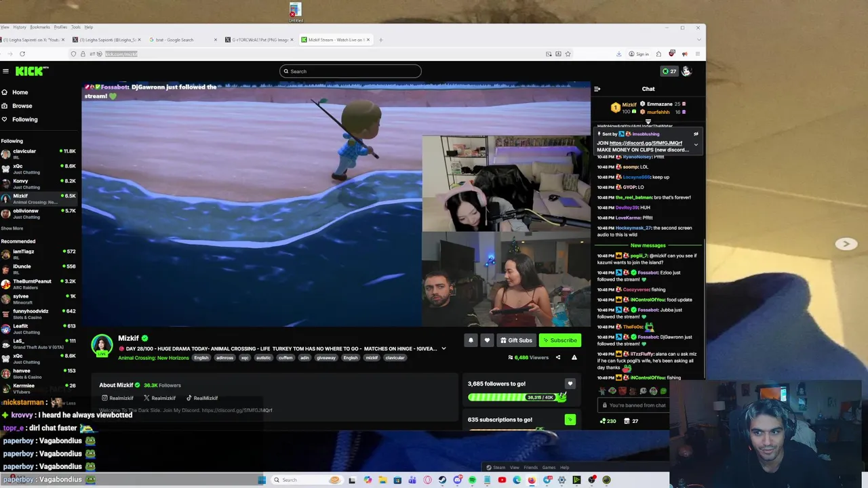868x488 pixels.
Task: Collapse chat with the arrow icon
Action: click(597, 89)
